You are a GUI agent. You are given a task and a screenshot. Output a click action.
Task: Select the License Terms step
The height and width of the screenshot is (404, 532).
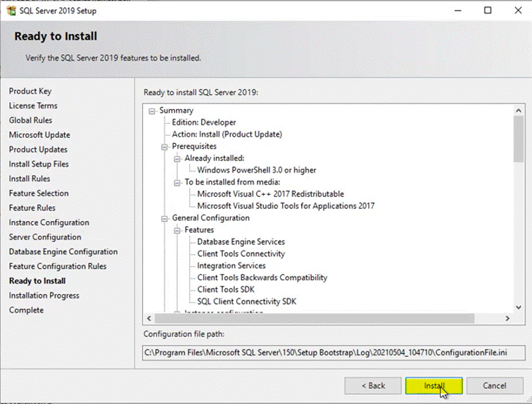point(33,106)
